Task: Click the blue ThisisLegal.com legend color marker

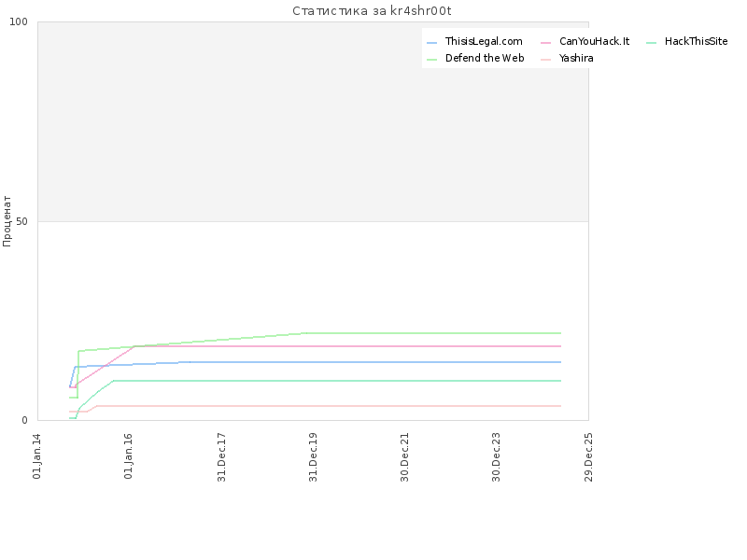Action: click(432, 43)
